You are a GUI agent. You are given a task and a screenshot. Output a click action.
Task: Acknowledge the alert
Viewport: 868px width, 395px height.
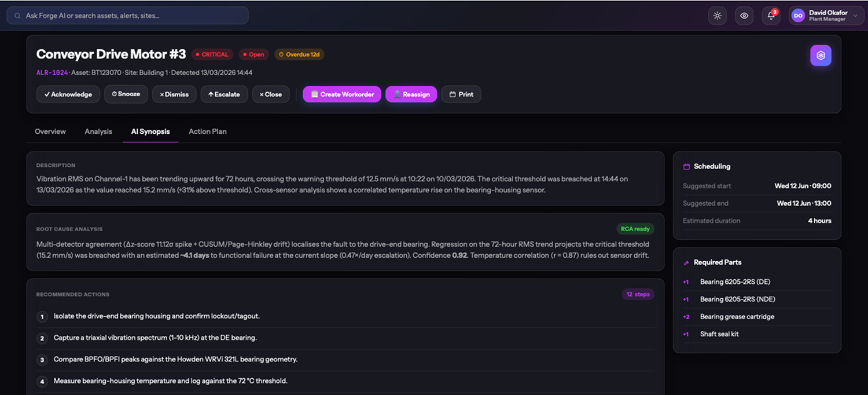click(68, 94)
